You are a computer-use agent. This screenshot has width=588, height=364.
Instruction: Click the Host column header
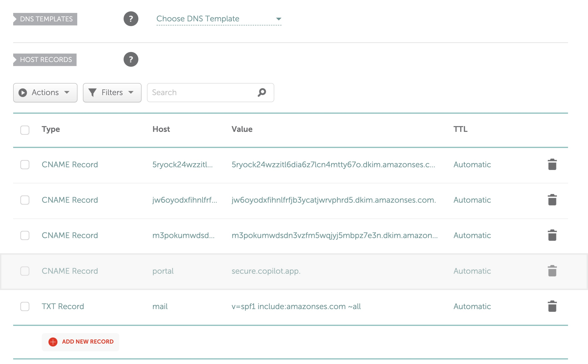[x=161, y=129]
